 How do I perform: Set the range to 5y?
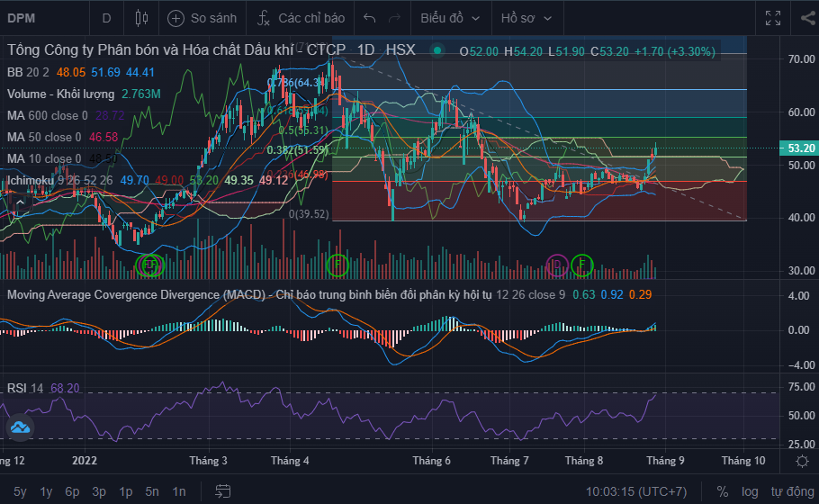[x=20, y=491]
